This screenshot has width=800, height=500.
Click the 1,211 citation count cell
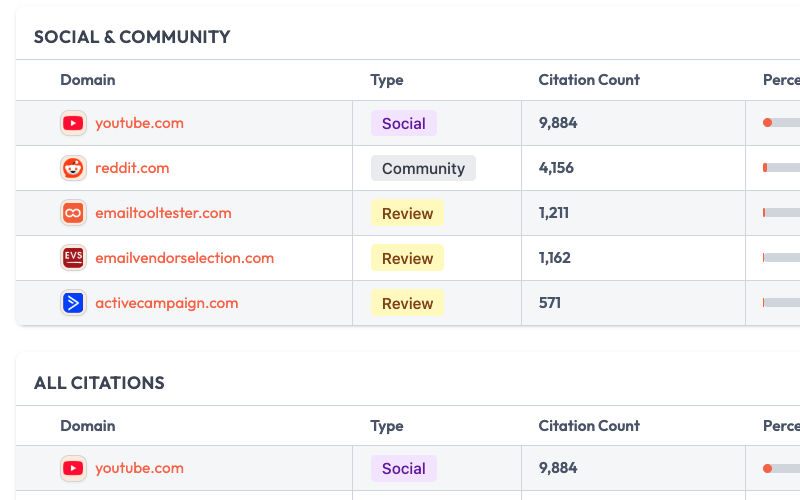[554, 213]
